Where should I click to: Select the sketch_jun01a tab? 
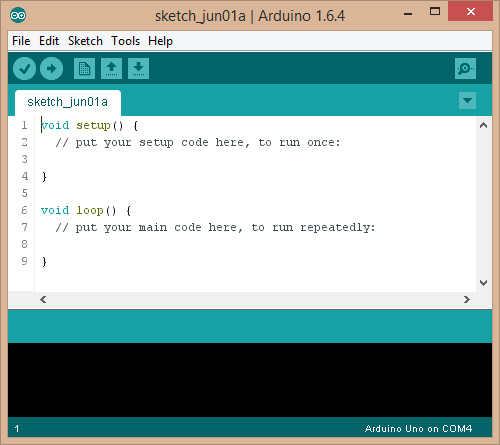pos(68,102)
